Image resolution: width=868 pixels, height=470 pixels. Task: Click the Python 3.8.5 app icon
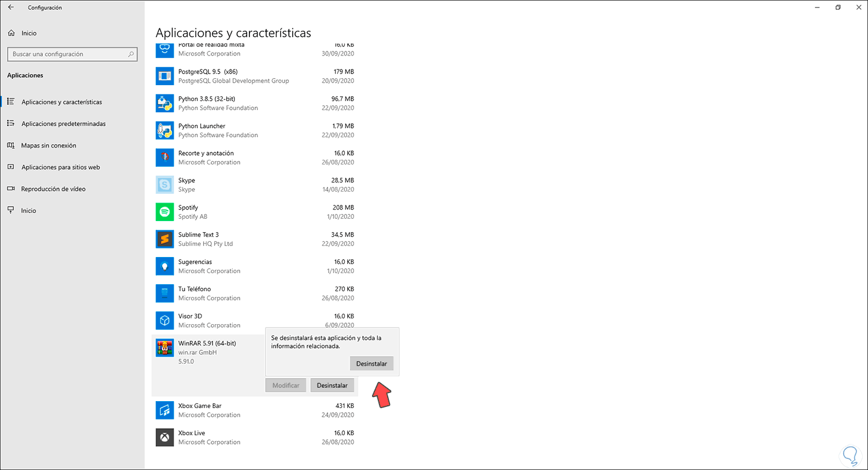tap(165, 103)
